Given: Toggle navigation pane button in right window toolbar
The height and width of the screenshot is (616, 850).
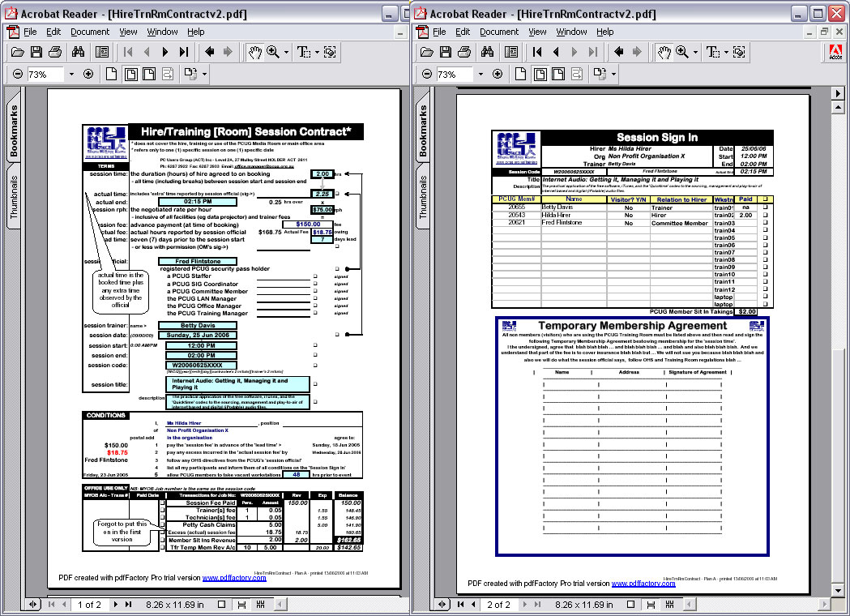Looking at the screenshot, I should tap(511, 52).
